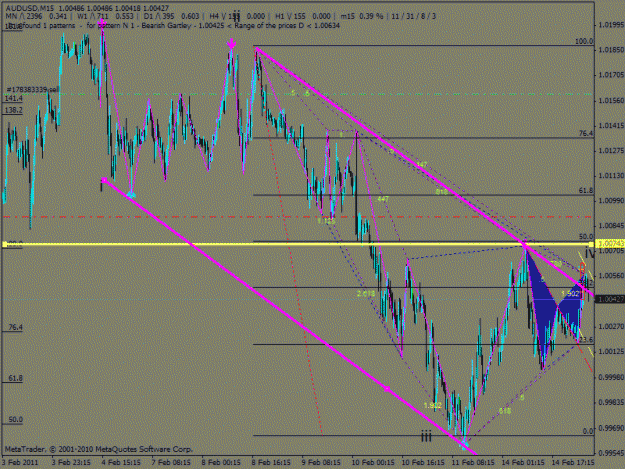Click the '7 Feb 08:15' time label
This screenshot has width=625, height=469.
171,463
